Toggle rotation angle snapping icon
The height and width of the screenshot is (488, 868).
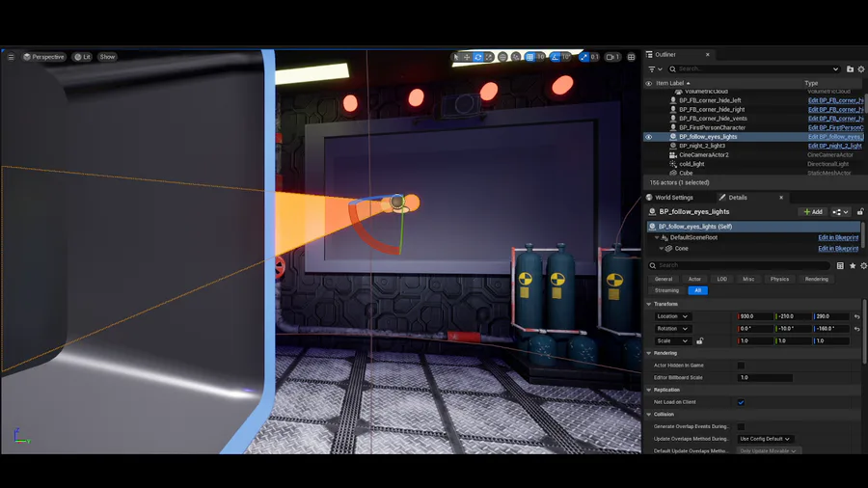(x=556, y=57)
